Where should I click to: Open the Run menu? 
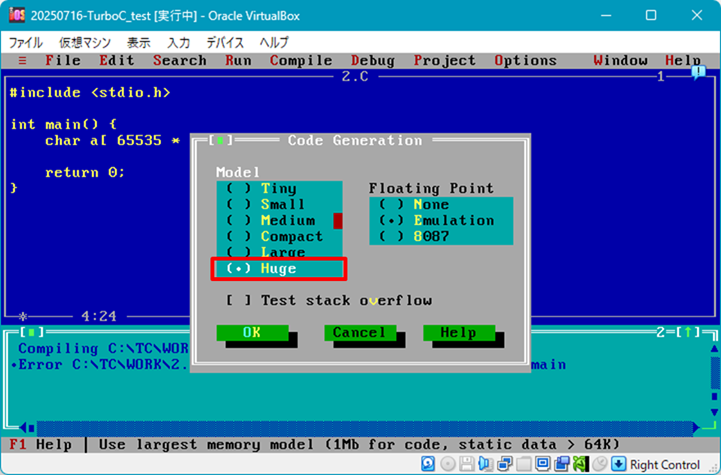click(238, 60)
